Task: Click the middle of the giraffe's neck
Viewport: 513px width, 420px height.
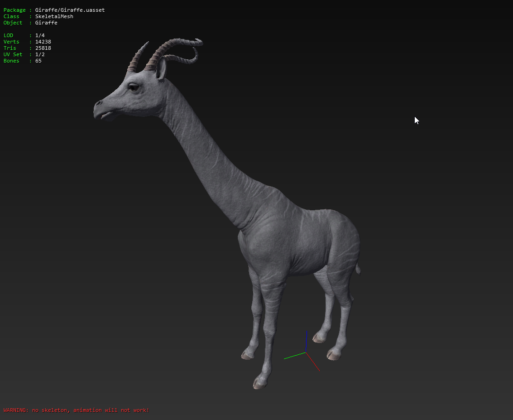Action: pos(204,159)
